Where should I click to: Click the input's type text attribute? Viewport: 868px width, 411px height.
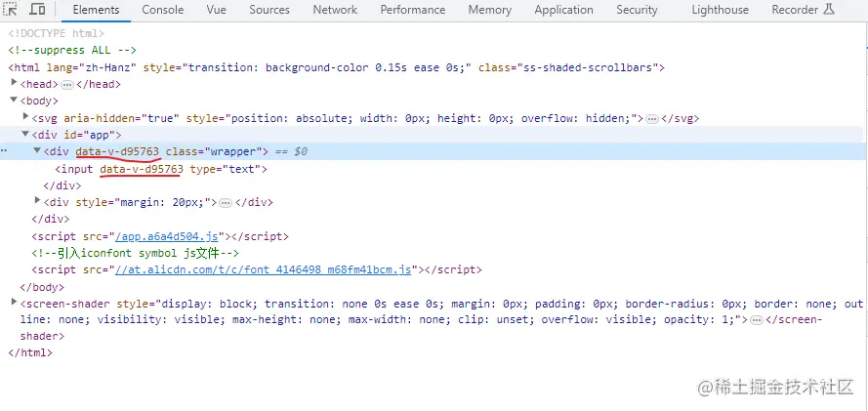(226, 169)
